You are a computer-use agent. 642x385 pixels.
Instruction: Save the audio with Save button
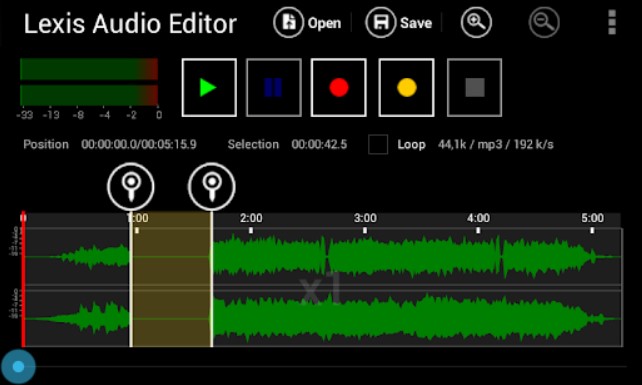pos(399,23)
